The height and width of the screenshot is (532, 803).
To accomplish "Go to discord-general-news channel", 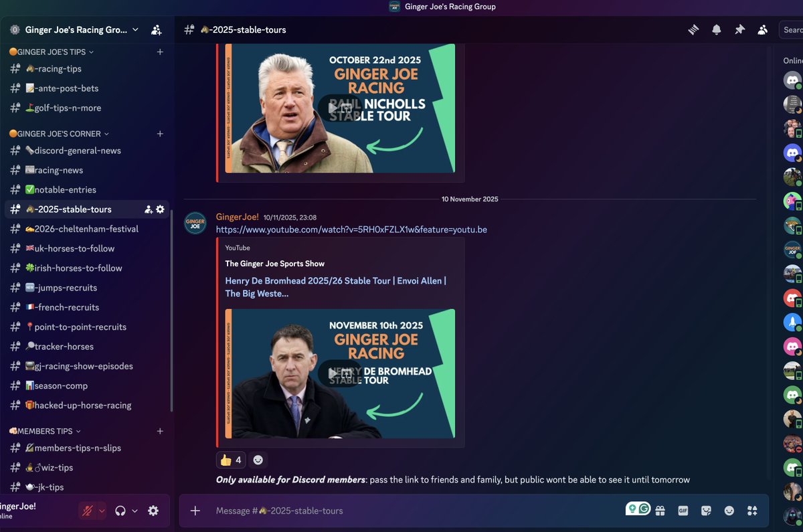I will (87, 151).
